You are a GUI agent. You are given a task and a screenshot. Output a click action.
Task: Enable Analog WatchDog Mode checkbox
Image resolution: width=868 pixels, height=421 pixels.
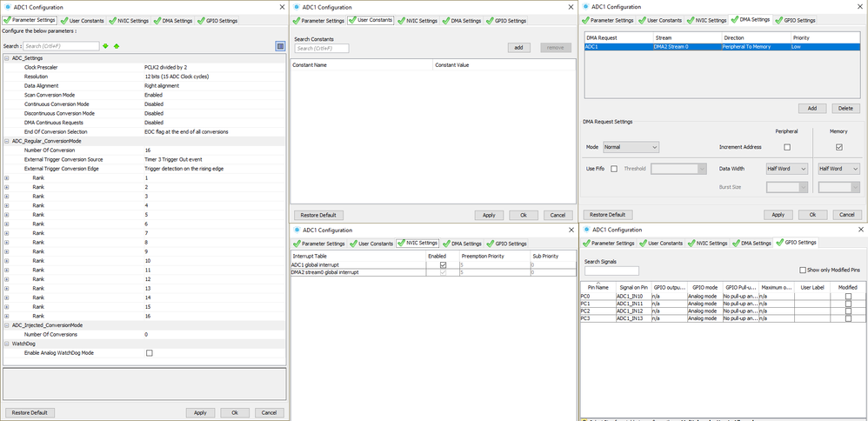[x=149, y=353]
